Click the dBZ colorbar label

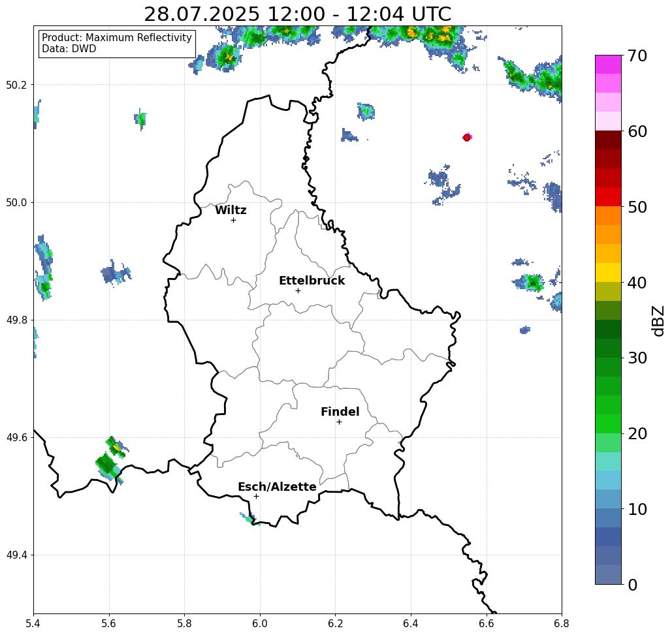pyautogui.click(x=658, y=320)
